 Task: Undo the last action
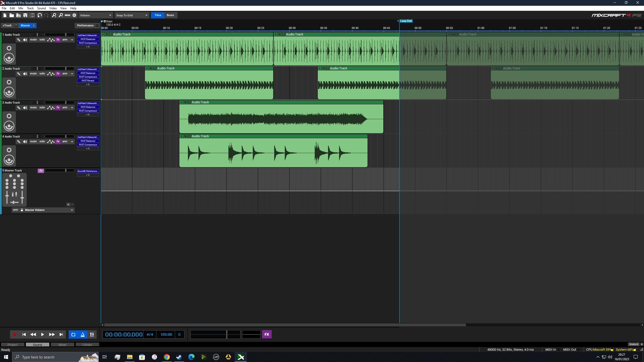(x=39, y=15)
